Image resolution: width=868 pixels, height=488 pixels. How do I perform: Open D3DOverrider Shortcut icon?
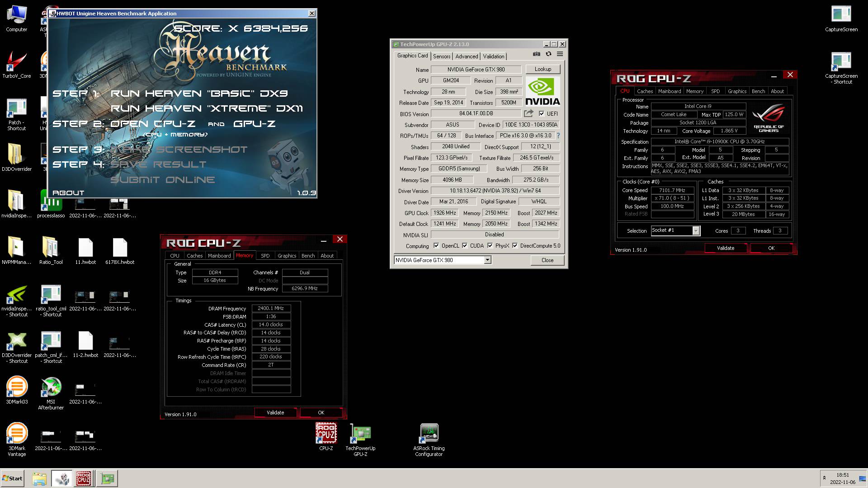tap(16, 347)
